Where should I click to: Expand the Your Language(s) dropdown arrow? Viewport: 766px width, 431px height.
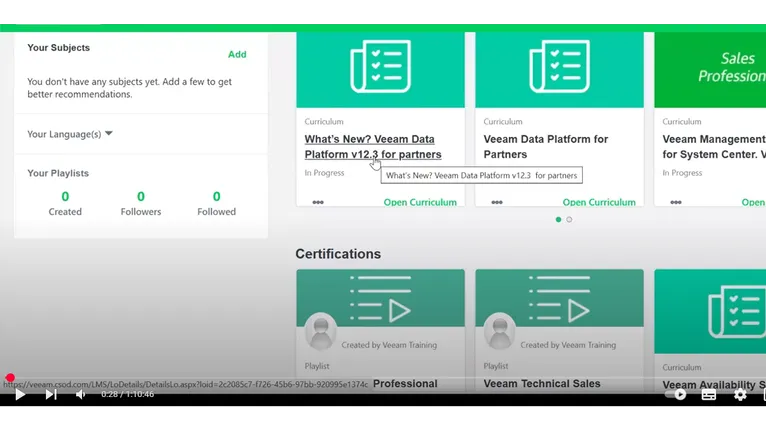(x=109, y=133)
